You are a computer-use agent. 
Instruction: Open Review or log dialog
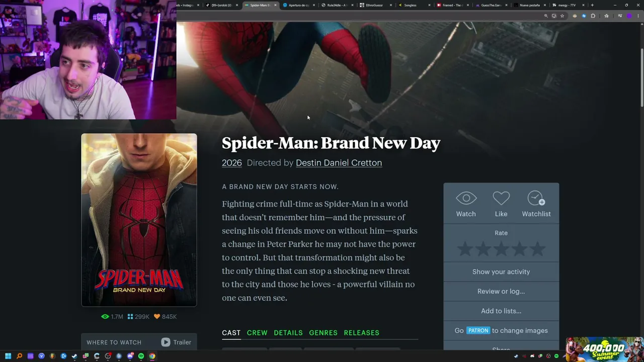pyautogui.click(x=501, y=291)
